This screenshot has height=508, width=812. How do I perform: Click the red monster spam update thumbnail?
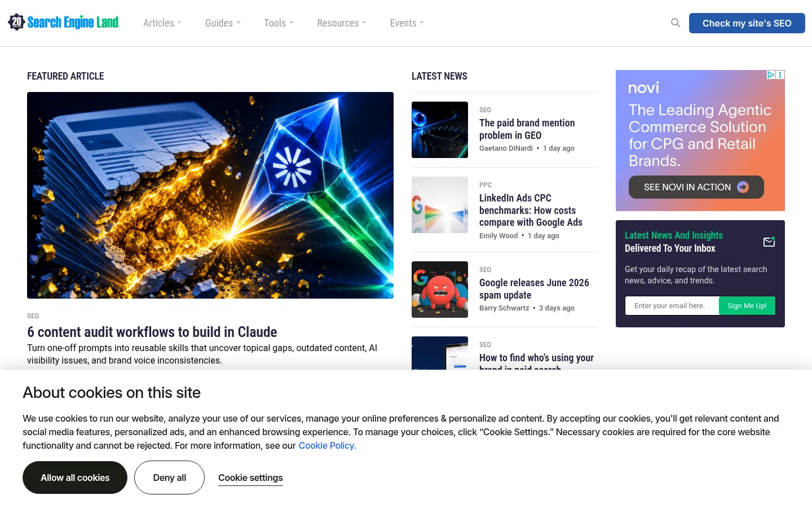pyautogui.click(x=440, y=290)
